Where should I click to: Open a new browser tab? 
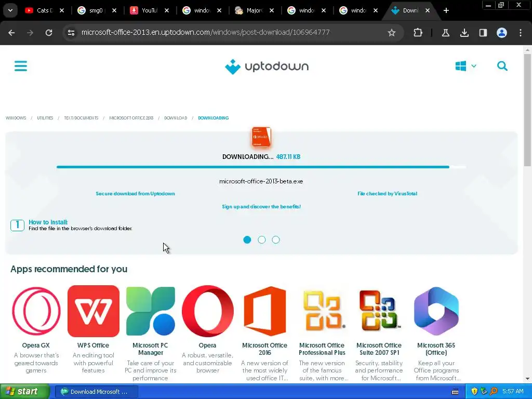446,10
